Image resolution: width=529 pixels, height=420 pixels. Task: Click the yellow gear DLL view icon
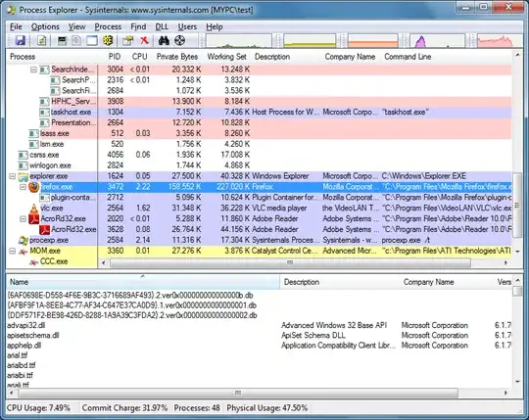tap(108, 40)
